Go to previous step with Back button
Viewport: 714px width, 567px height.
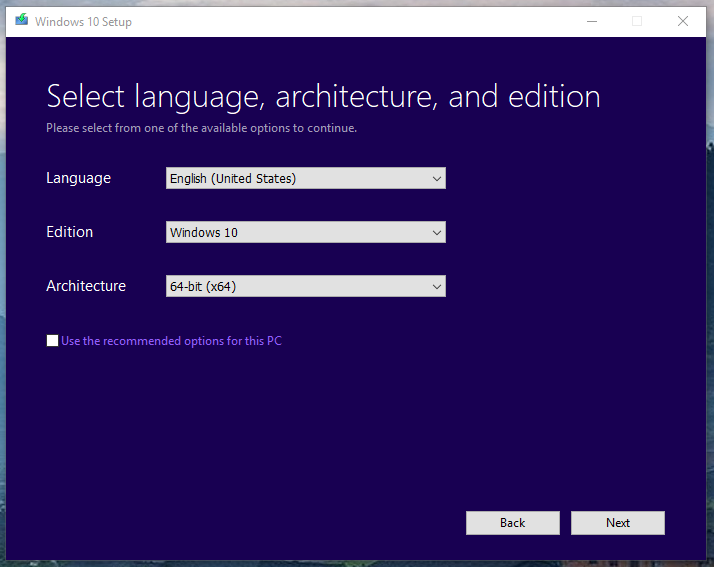click(512, 523)
